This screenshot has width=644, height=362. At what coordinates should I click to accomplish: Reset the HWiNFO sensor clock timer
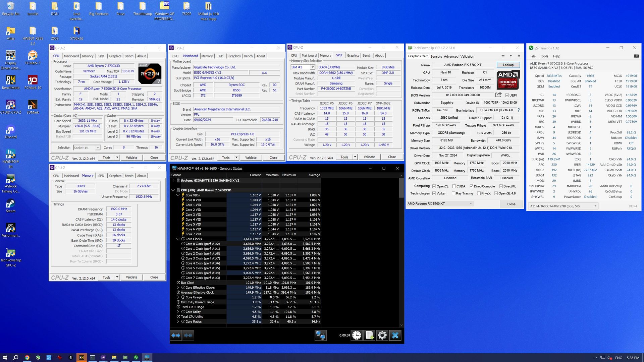tap(357, 335)
